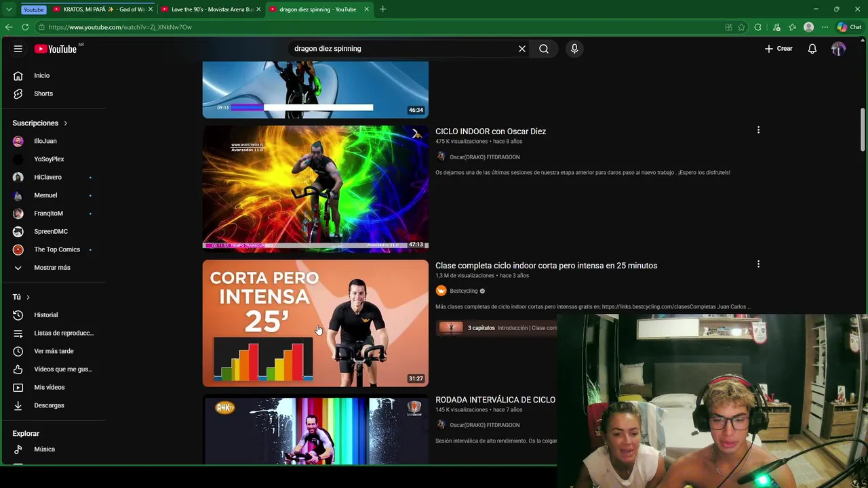Expand Suscripciones section

coord(39,123)
